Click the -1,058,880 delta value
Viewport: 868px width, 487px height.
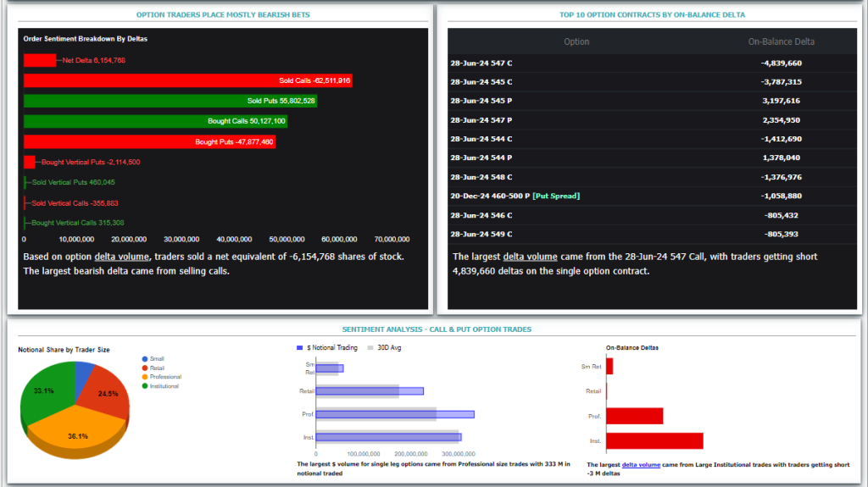781,196
